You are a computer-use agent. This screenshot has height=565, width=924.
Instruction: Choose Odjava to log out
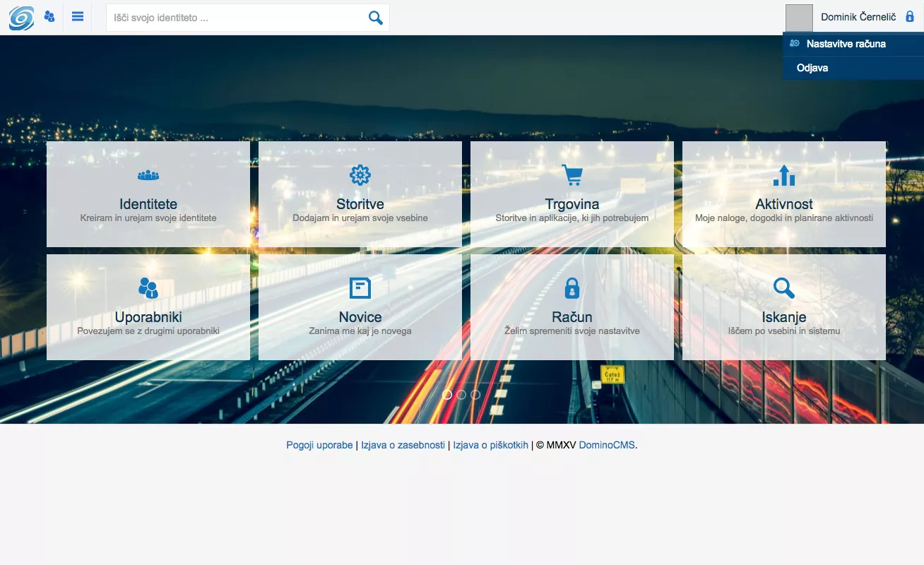pyautogui.click(x=812, y=69)
